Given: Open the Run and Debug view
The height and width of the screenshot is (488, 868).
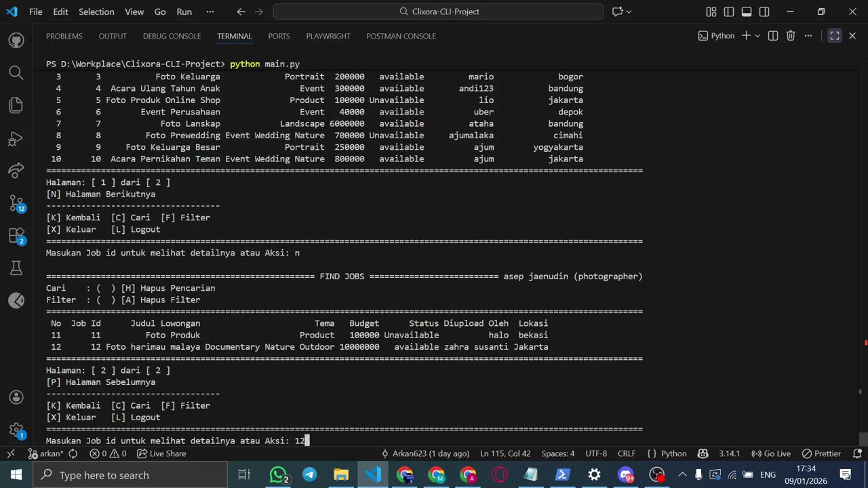Looking at the screenshot, I should click(16, 138).
